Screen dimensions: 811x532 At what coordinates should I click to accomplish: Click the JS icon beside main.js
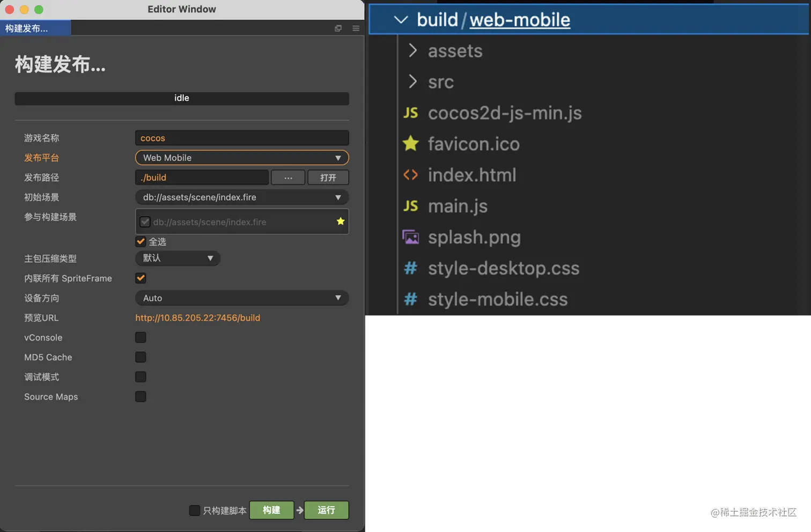coord(411,206)
